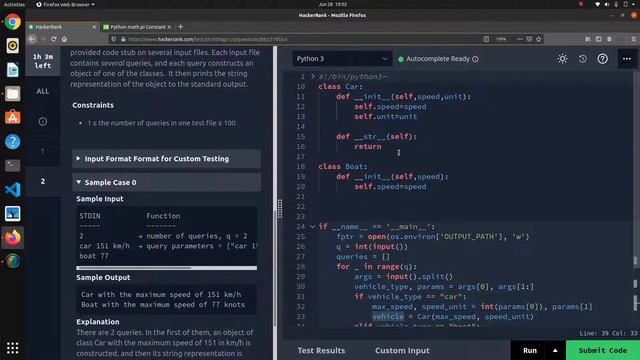Open Ubuntu Software from the dock

[13, 118]
